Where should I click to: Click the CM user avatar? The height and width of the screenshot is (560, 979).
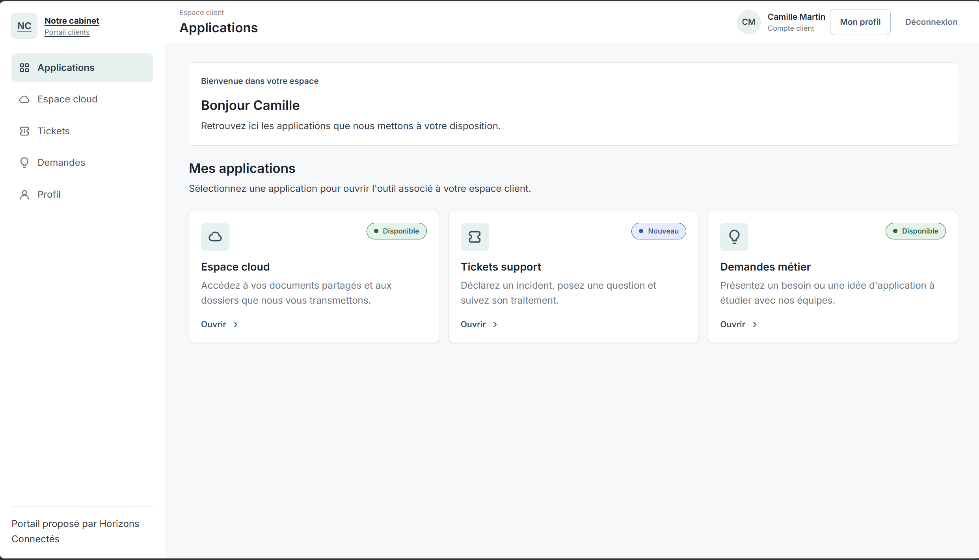click(748, 22)
